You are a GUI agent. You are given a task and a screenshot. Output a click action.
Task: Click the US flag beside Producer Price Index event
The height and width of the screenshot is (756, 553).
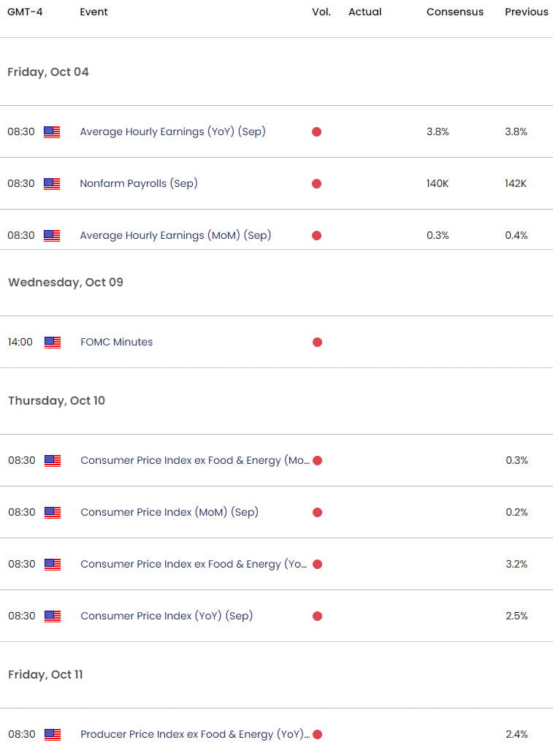52,734
